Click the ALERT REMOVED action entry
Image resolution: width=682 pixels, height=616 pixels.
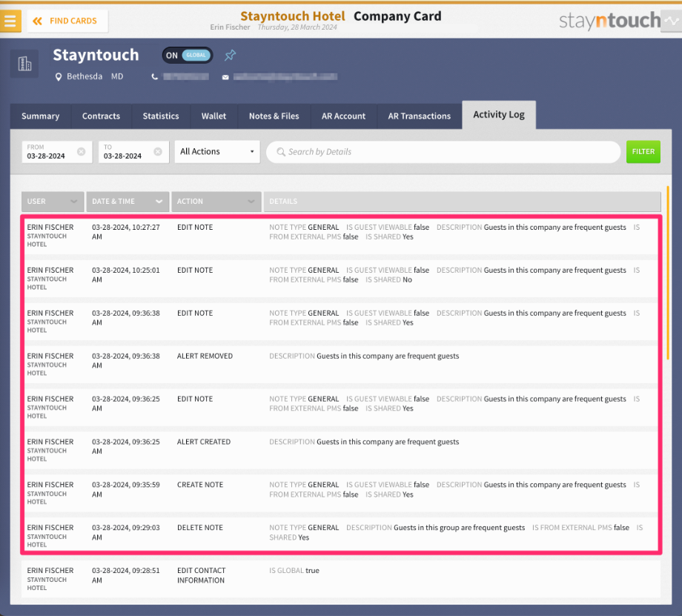pos(205,356)
